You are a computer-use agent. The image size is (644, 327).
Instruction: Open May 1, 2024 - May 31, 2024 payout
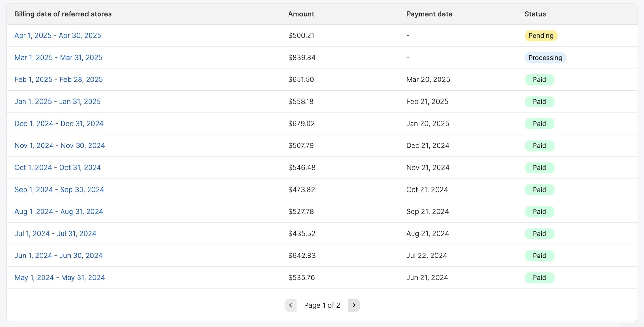point(60,278)
